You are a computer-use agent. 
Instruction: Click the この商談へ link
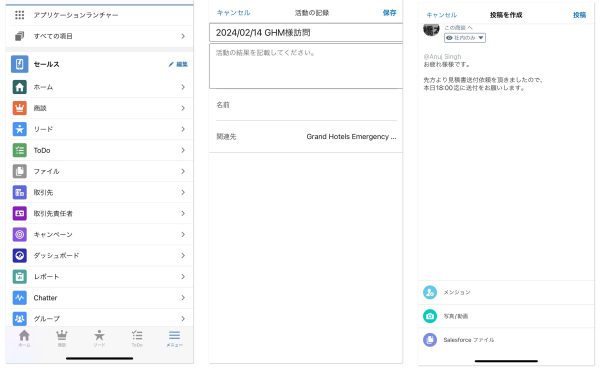click(x=458, y=28)
